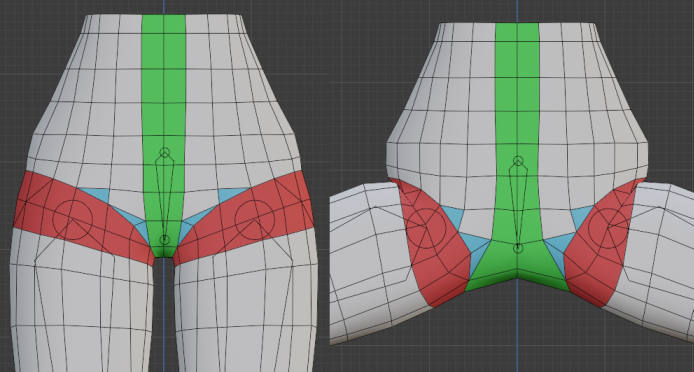
Task: Pick the top green face on standing mesh waist
Action: (x=164, y=25)
